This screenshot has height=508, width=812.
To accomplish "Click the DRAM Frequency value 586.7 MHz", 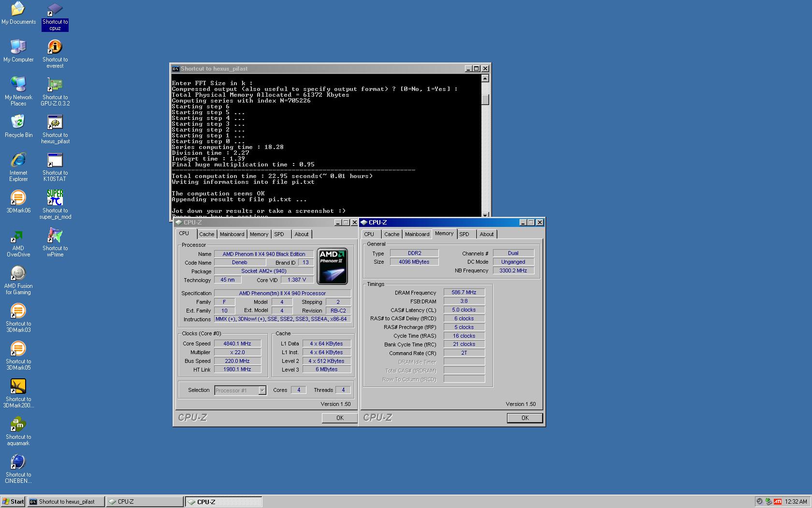I will (x=464, y=293).
